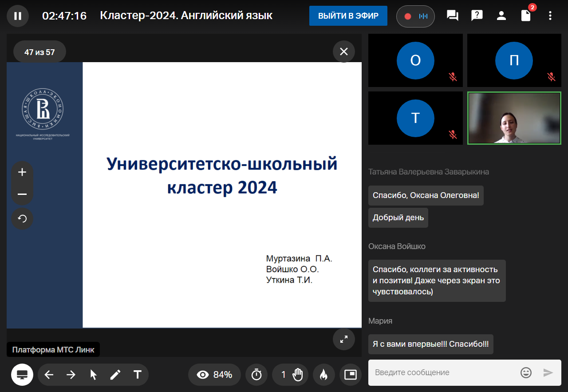
Task: Click the ВЫЙТИ В ЭФИР button
Action: click(348, 16)
